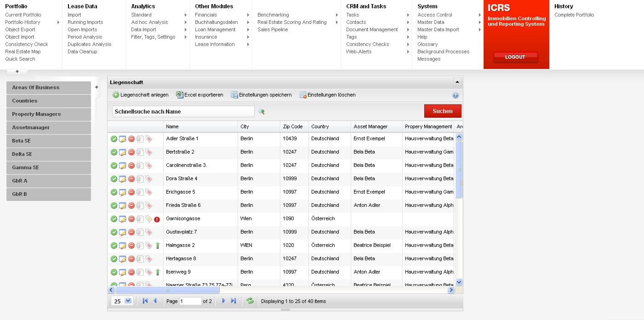Click Excel exportieren toolbar button

199,95
